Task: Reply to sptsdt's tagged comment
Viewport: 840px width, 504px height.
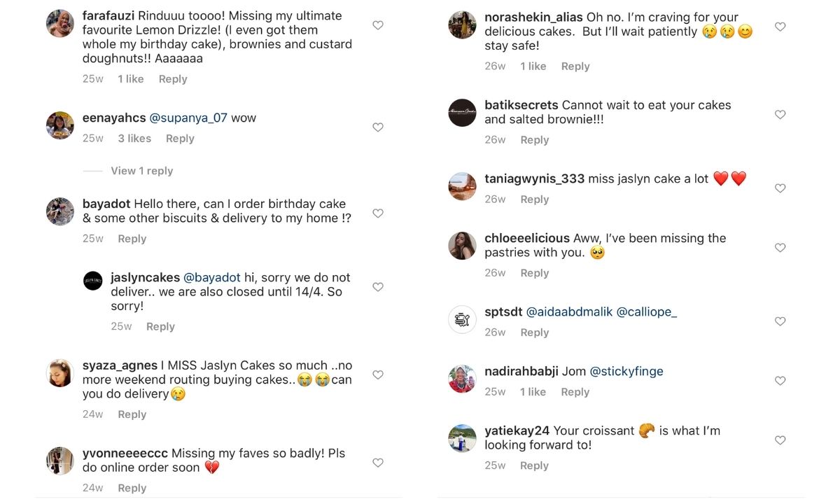Action: click(534, 332)
